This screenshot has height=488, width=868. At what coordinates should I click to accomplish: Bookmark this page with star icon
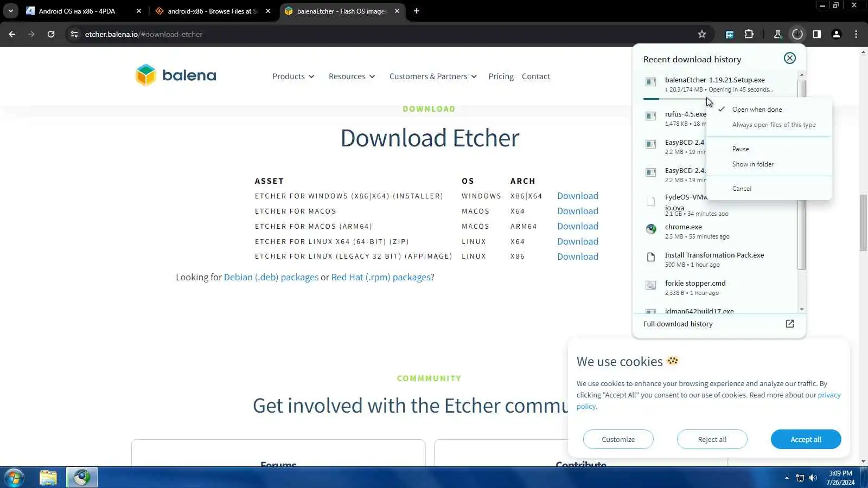coord(702,34)
